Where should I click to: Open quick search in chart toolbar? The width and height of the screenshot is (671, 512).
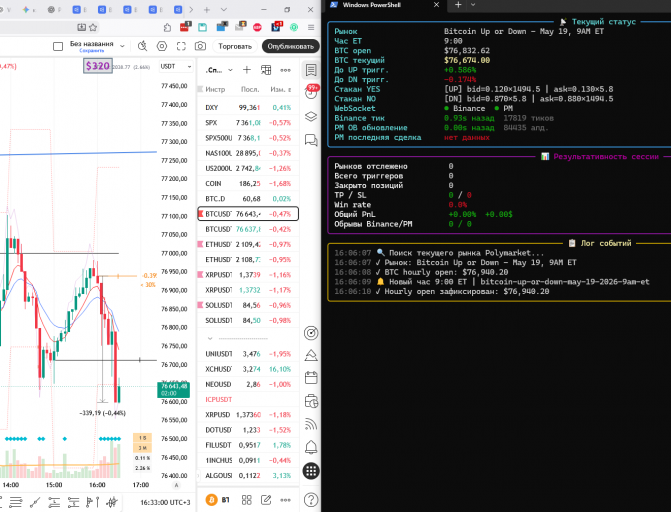tap(143, 46)
